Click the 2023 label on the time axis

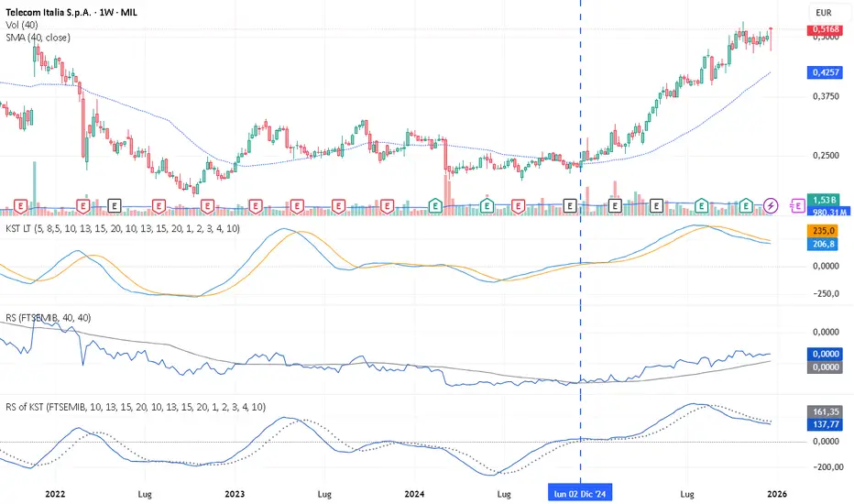click(235, 494)
